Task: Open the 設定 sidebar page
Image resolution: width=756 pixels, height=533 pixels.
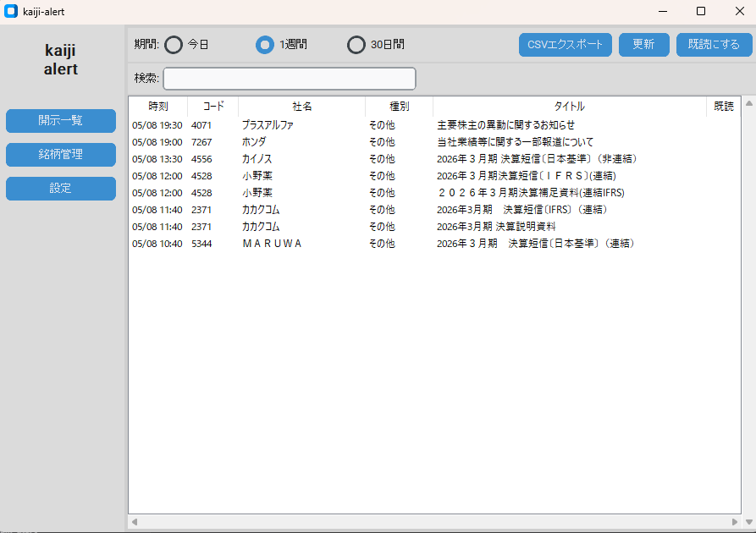Action: pos(61,189)
